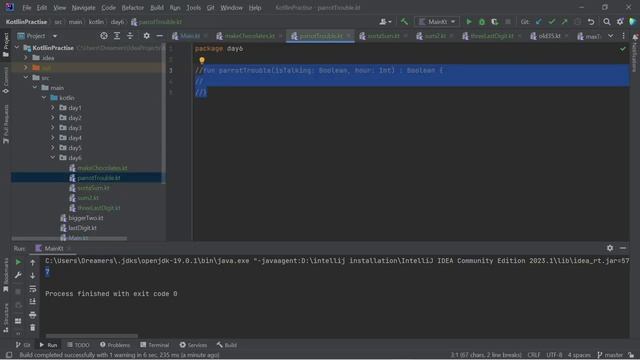Update project via Git blue arrow icon
The width and height of the screenshot is (640, 360).
[x=539, y=22]
